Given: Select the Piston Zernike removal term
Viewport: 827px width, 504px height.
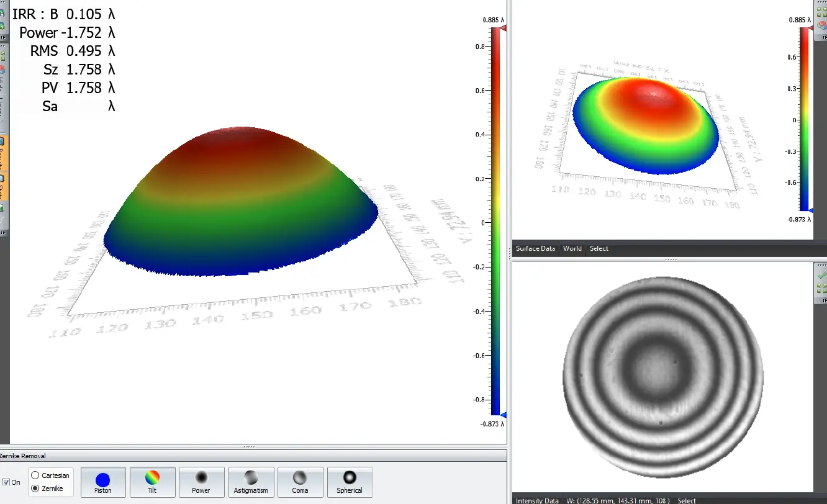Looking at the screenshot, I should pyautogui.click(x=102, y=482).
